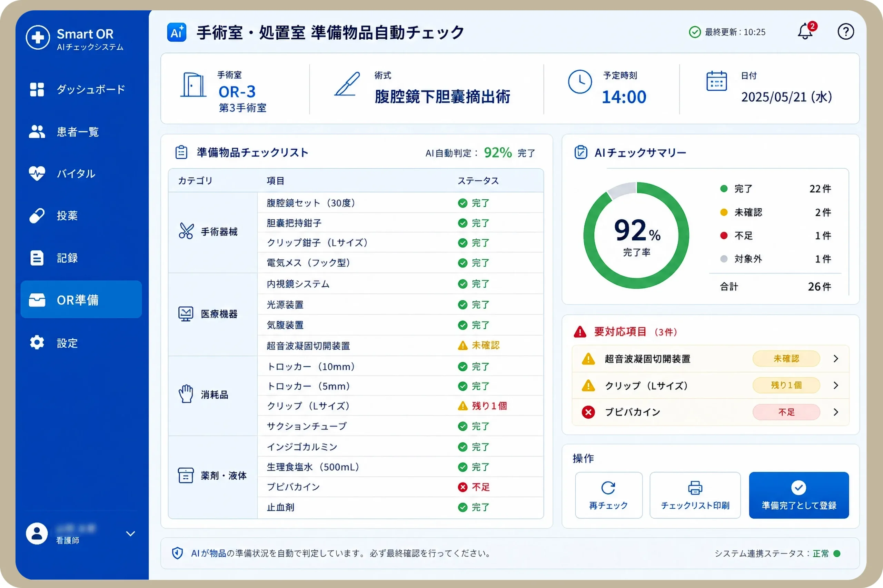
Task: Click チェックリスト印刷 button
Action: (x=695, y=495)
